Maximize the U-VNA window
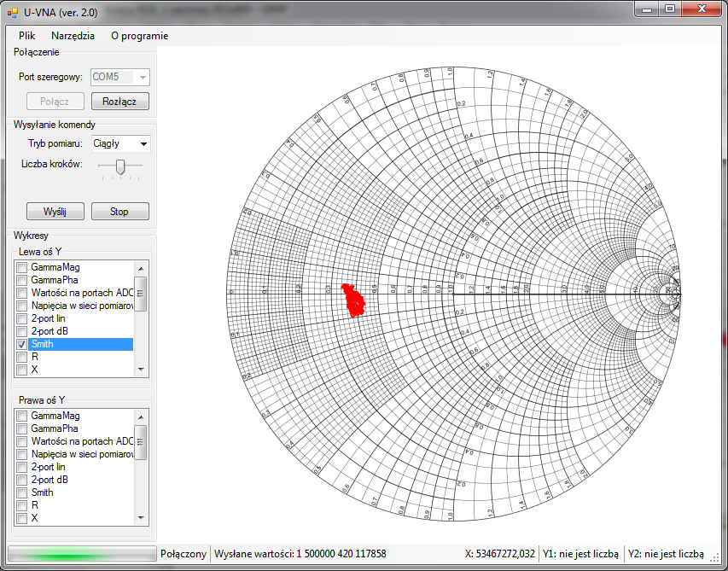This screenshot has height=571, width=728. 670,9
